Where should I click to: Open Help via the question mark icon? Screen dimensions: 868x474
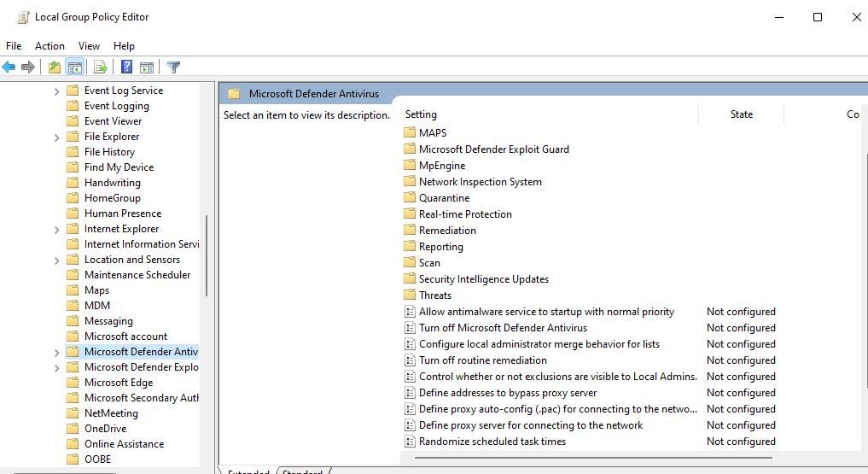[x=127, y=67]
